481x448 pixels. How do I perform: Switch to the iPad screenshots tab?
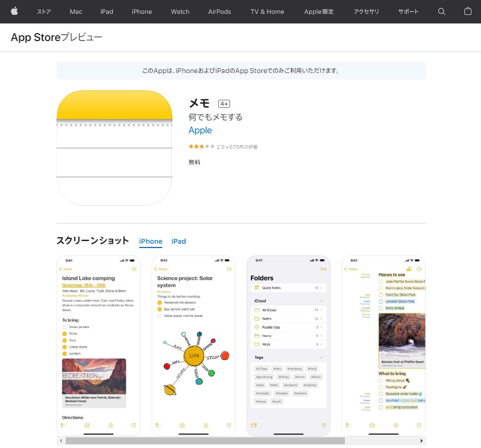coord(178,242)
